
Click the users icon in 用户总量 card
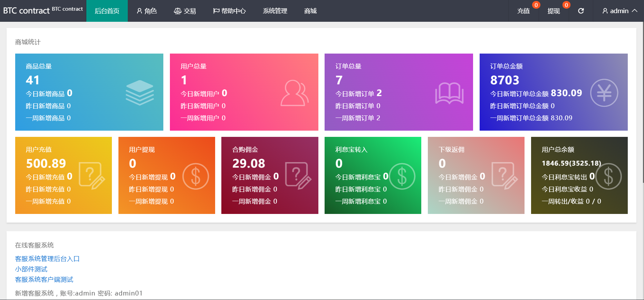(295, 93)
